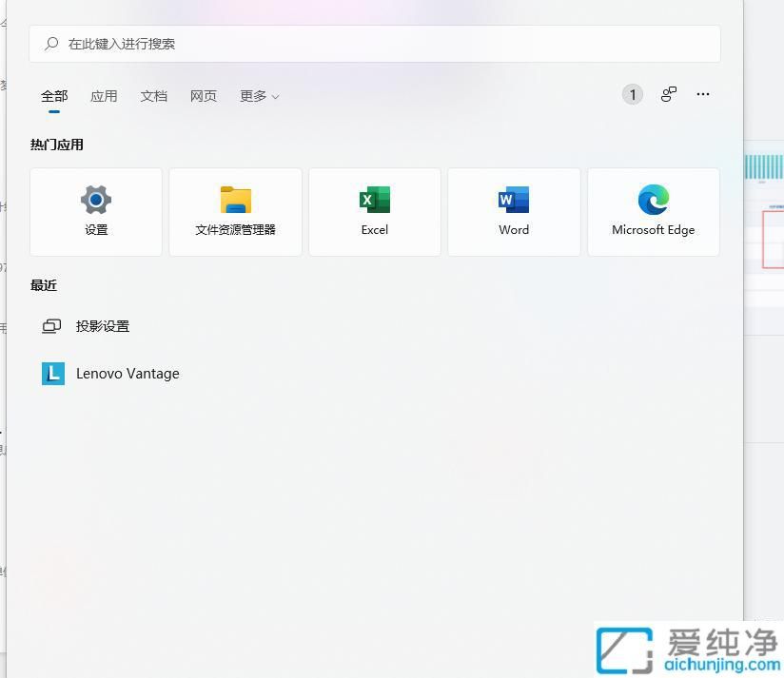
Task: Open the account options person icon
Action: click(668, 94)
